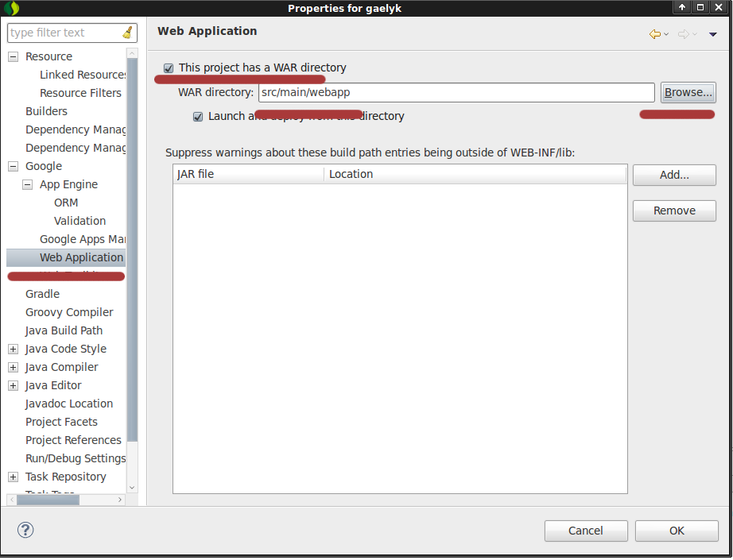
Task: Open forward history dropdown arrow
Action: pyautogui.click(x=695, y=34)
